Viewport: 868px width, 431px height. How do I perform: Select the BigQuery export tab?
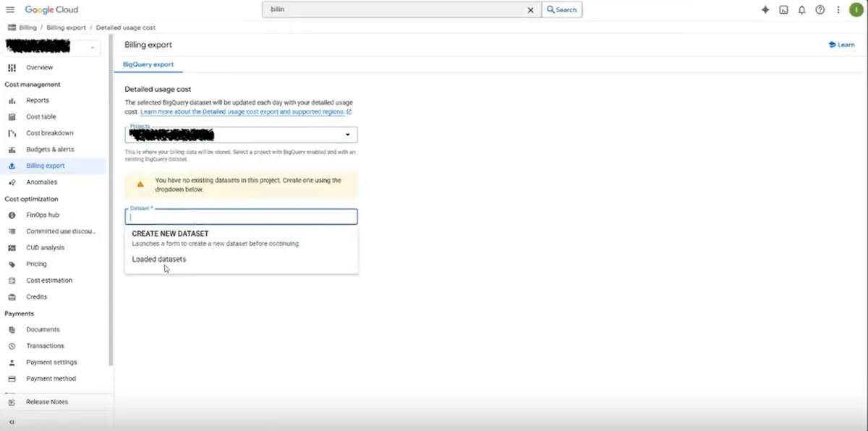[x=148, y=64]
